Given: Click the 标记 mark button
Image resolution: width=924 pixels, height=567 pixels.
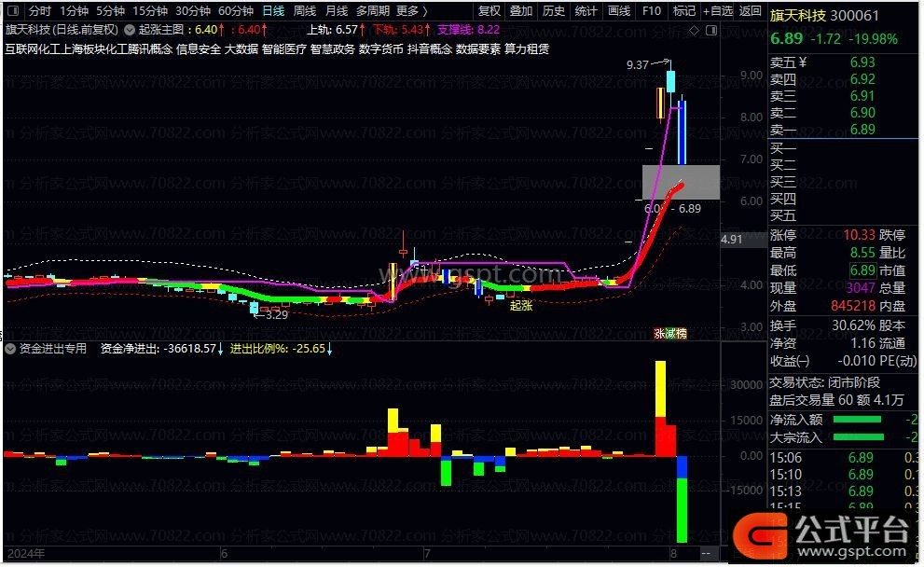Looking at the screenshot, I should (x=683, y=10).
